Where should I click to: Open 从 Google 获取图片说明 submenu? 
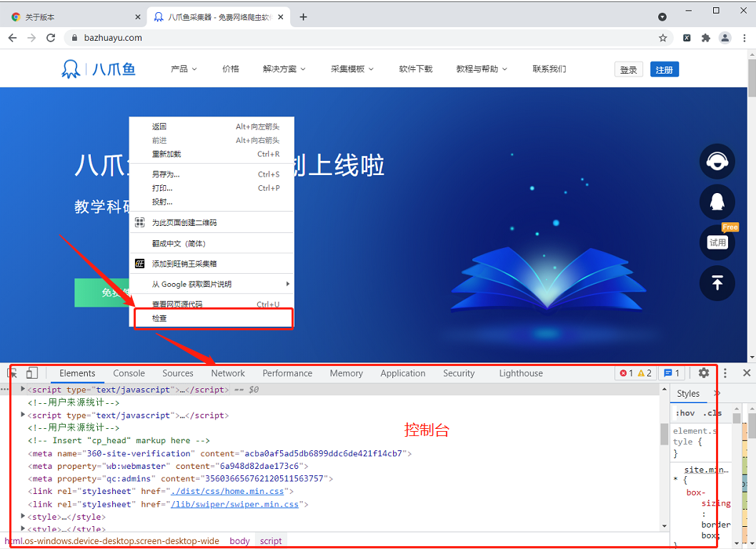pos(212,284)
